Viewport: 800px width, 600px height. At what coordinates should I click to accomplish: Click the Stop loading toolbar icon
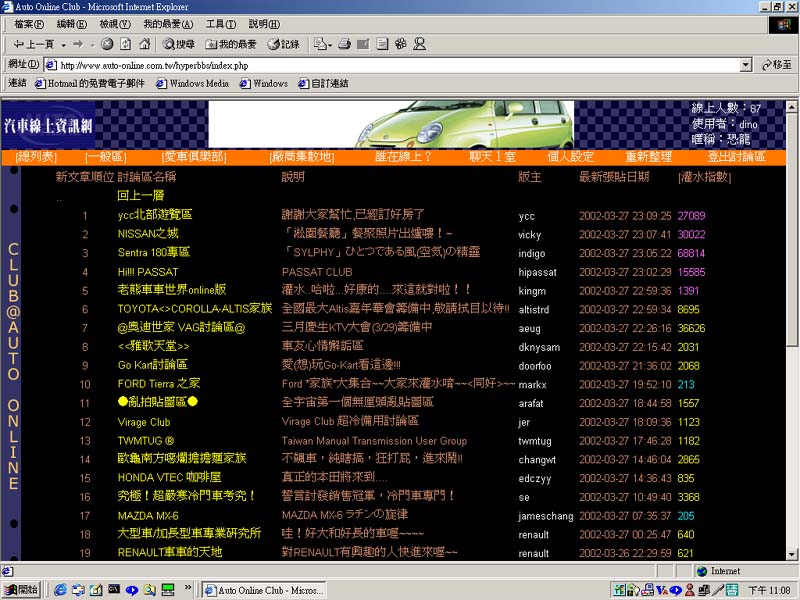click(107, 44)
